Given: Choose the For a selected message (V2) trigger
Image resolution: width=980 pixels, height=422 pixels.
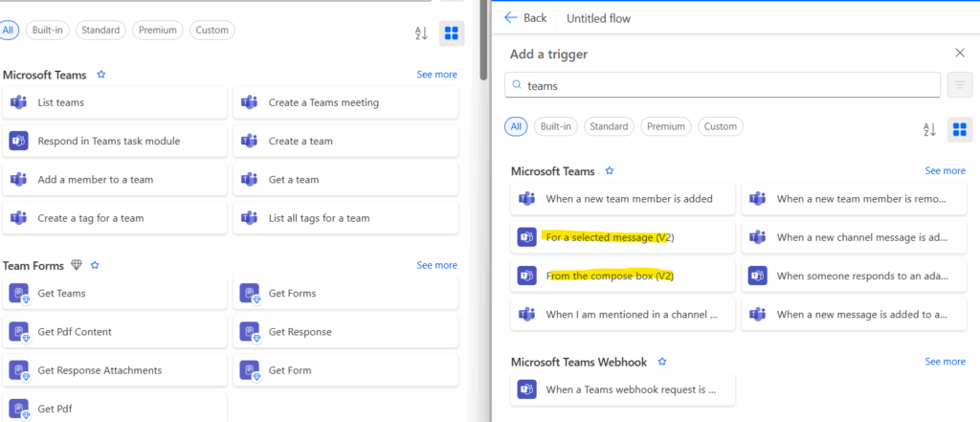Looking at the screenshot, I should (623, 237).
